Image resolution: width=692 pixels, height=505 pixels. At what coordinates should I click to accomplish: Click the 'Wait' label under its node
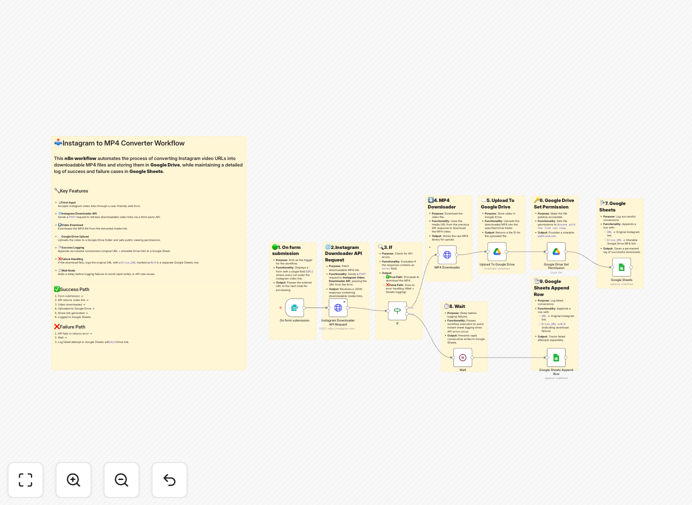tap(463, 370)
